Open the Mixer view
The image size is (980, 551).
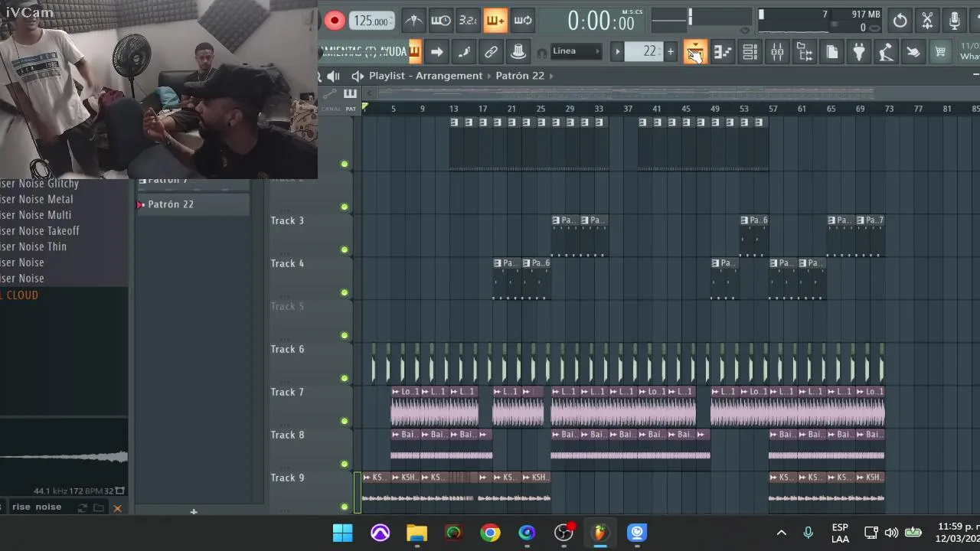(x=777, y=52)
